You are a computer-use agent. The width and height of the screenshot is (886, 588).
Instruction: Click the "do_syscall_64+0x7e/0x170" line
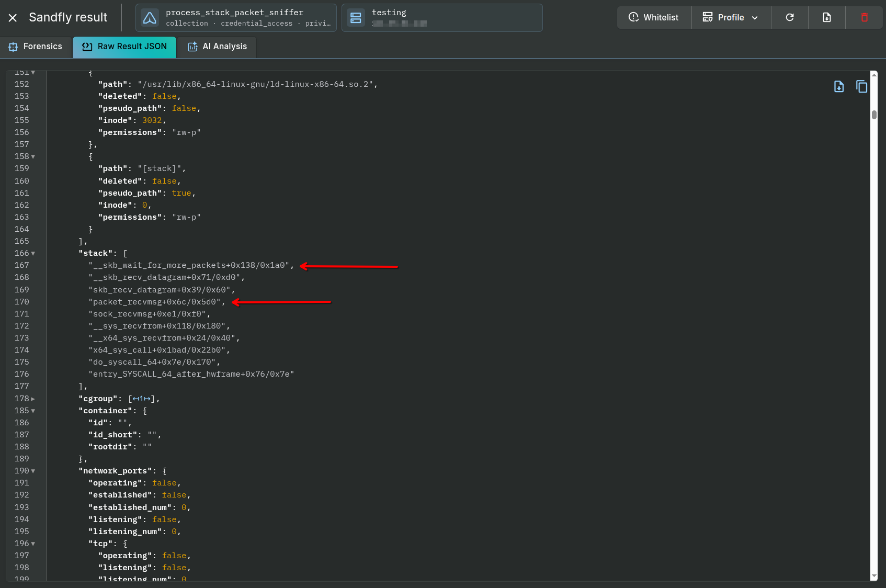[x=152, y=362]
